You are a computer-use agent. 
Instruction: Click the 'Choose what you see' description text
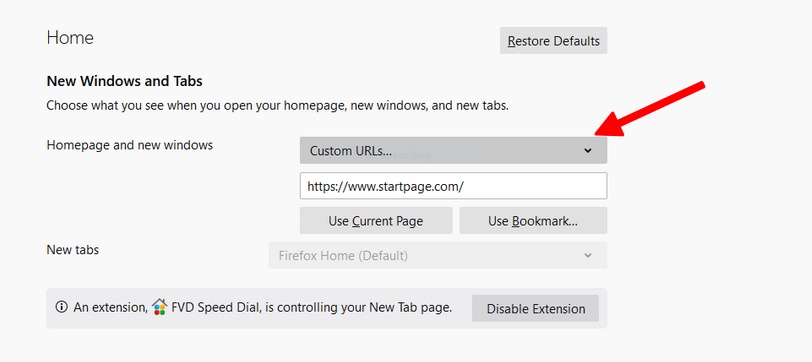point(278,106)
